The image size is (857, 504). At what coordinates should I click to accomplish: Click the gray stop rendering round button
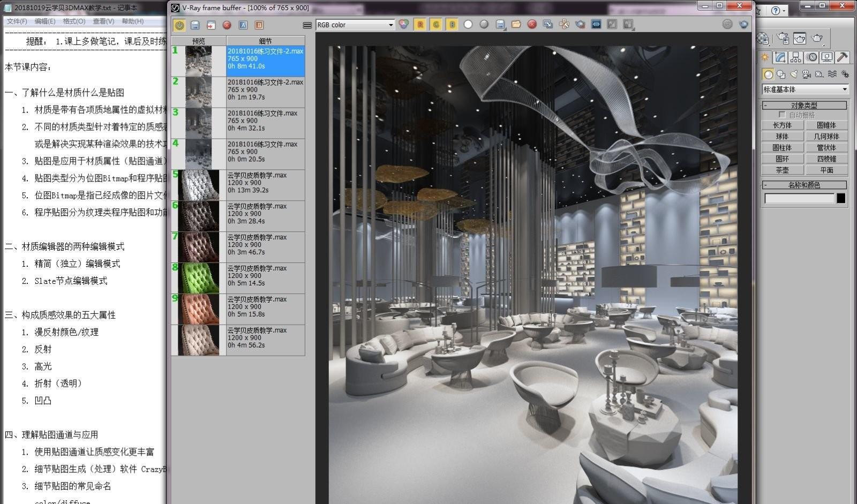coord(727,24)
